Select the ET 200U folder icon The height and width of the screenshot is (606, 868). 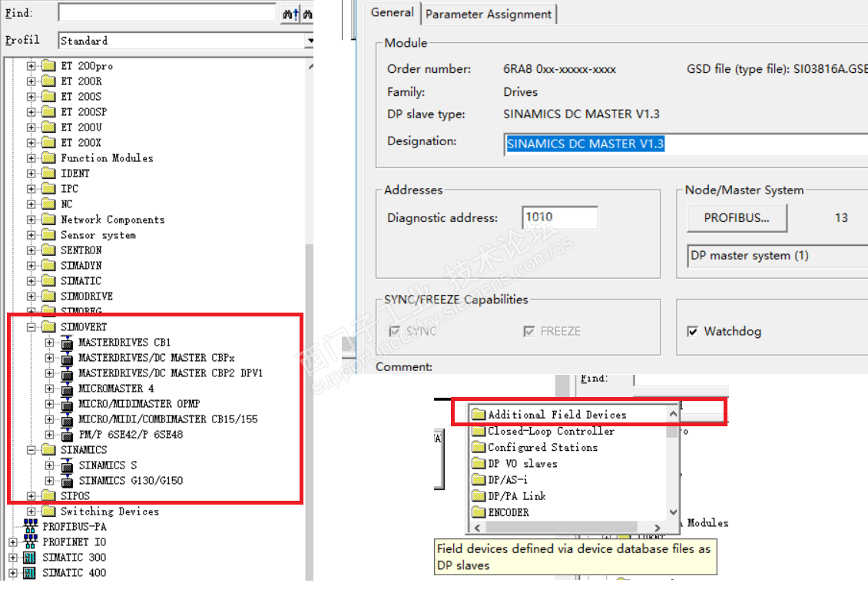point(48,127)
